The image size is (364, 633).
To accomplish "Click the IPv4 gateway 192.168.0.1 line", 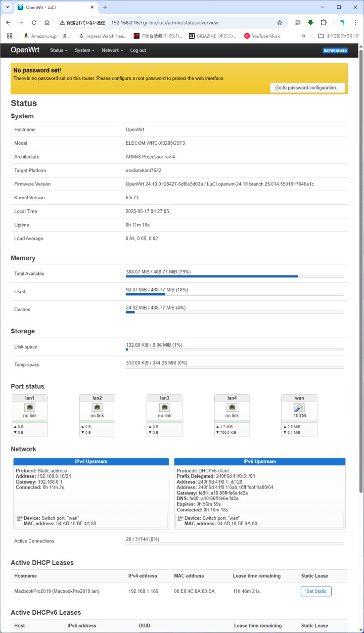I will click(39, 482).
